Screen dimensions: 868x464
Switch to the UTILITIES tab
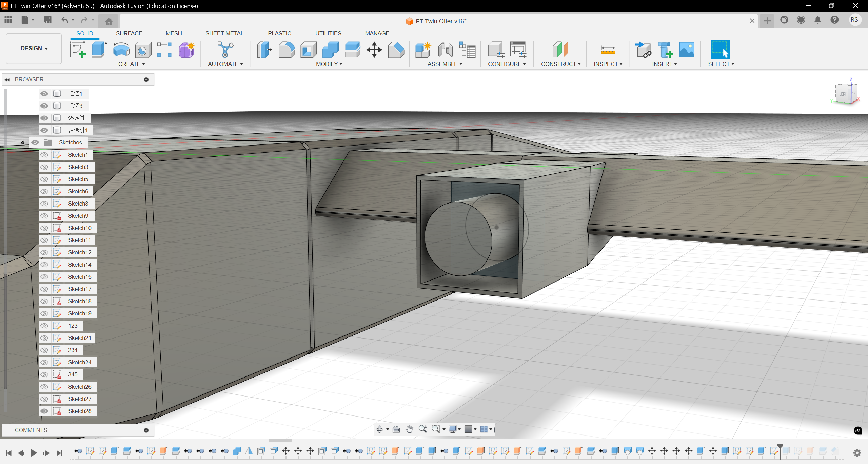(328, 33)
